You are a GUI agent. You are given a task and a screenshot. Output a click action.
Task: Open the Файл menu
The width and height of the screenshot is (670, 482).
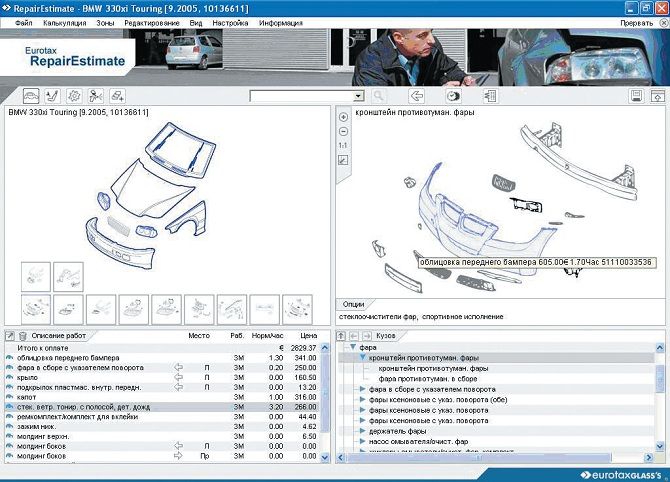24,23
